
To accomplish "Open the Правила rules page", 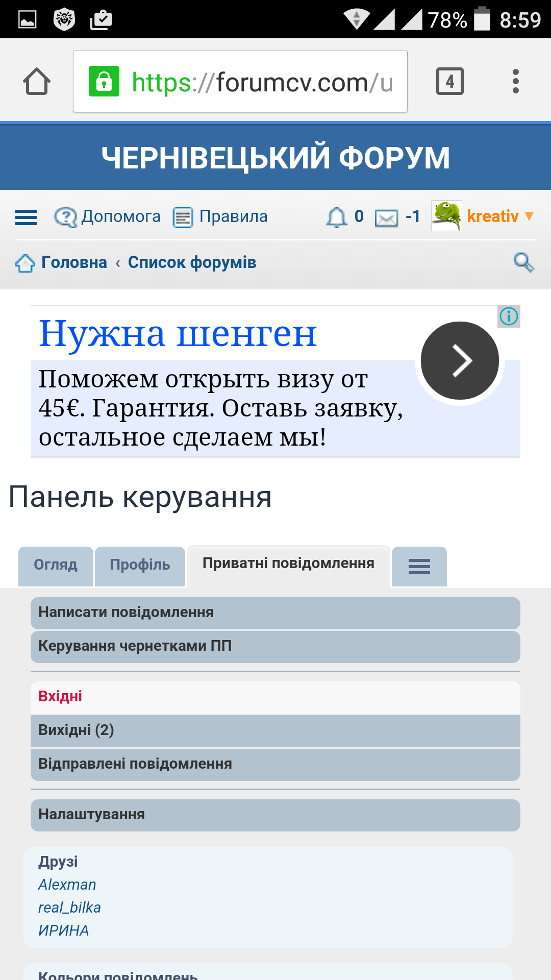I will (x=220, y=217).
